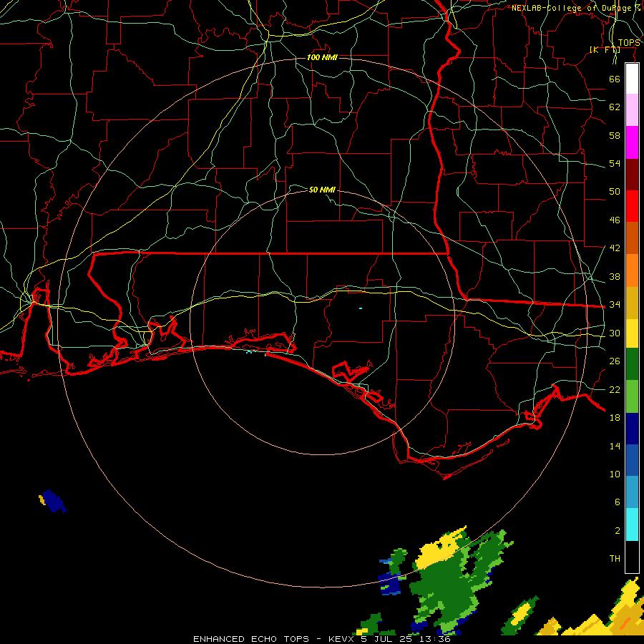Click the white swatch in the tops legend
The width and height of the screenshot is (644, 644).
(x=632, y=79)
